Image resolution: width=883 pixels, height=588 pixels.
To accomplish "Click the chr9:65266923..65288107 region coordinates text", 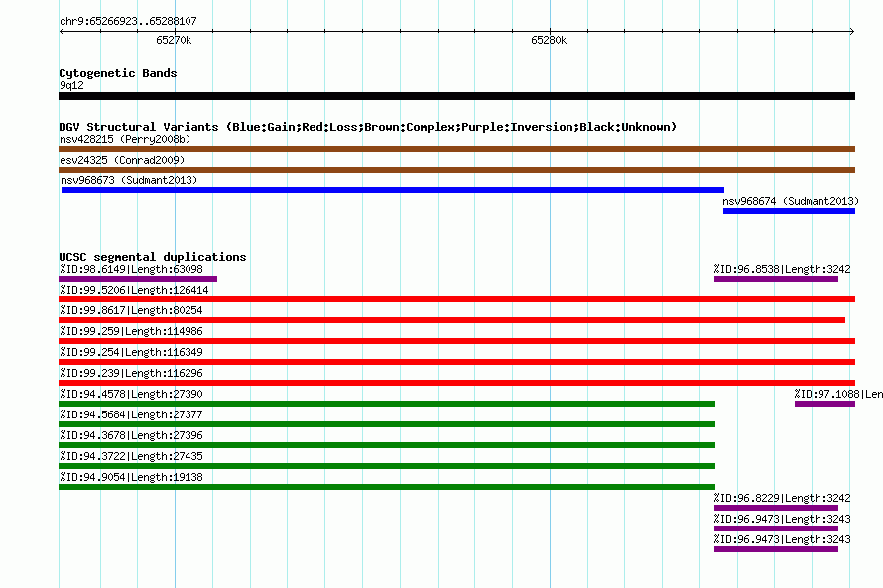I will tap(128, 21).
